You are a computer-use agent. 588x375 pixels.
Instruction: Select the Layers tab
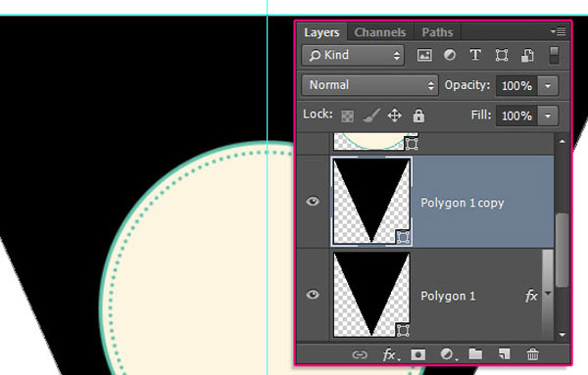click(321, 32)
